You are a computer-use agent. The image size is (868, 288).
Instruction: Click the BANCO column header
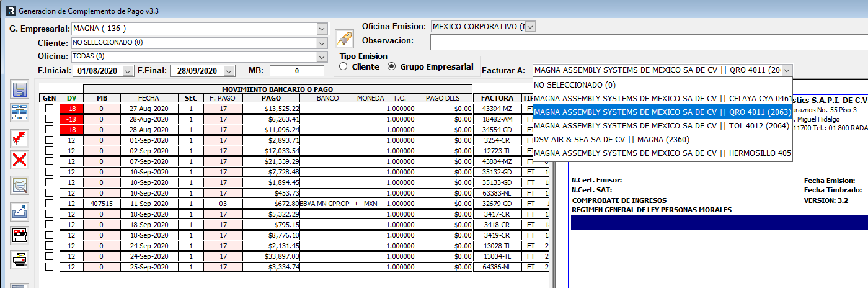tap(327, 98)
